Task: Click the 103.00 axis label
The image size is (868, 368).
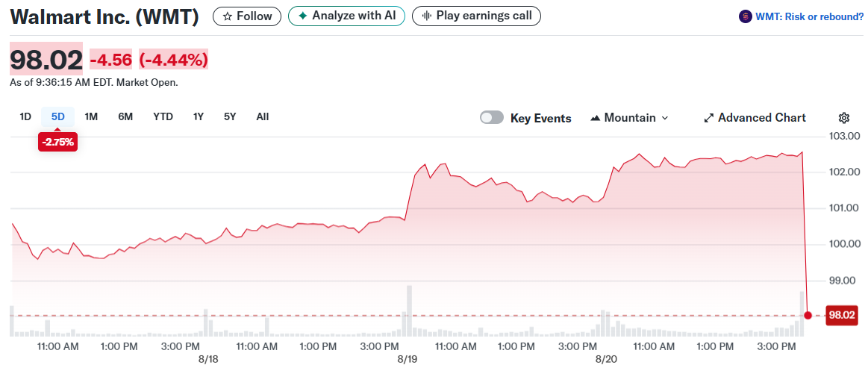Action: [x=844, y=136]
